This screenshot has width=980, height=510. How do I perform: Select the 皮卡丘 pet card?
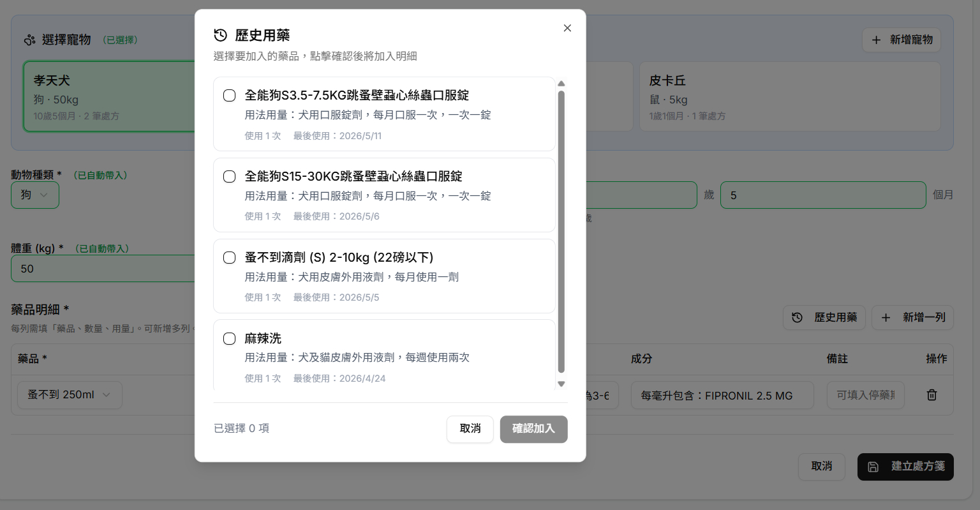[790, 97]
